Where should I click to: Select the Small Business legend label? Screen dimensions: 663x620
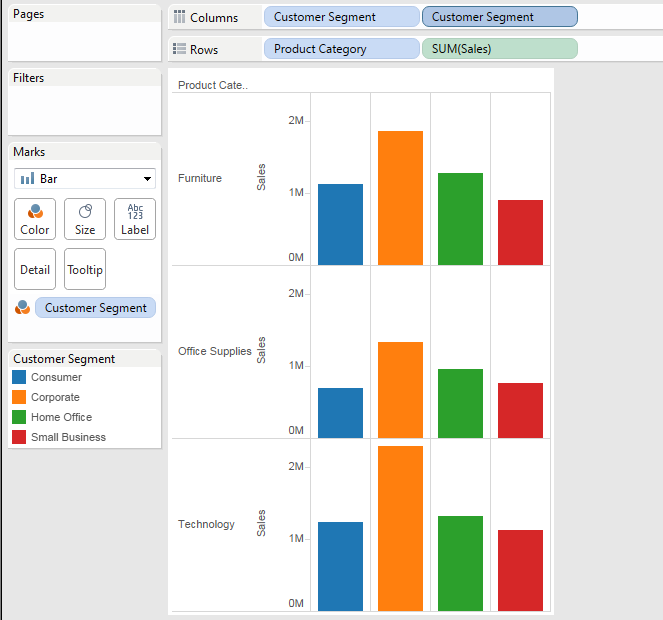coord(68,437)
